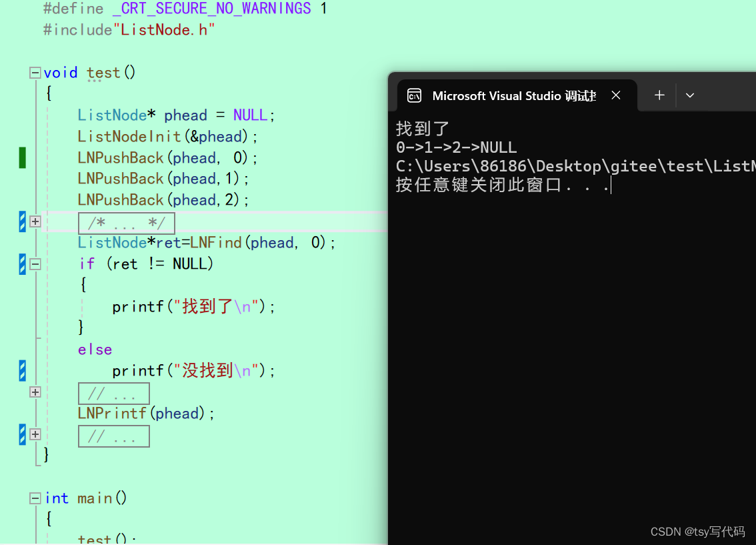This screenshot has height=545, width=756.
Task: Click the ListNodeInit(&phead); line
Action: tap(168, 137)
